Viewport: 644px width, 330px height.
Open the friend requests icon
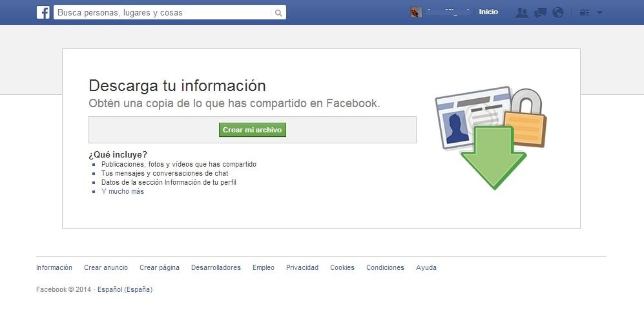[522, 13]
